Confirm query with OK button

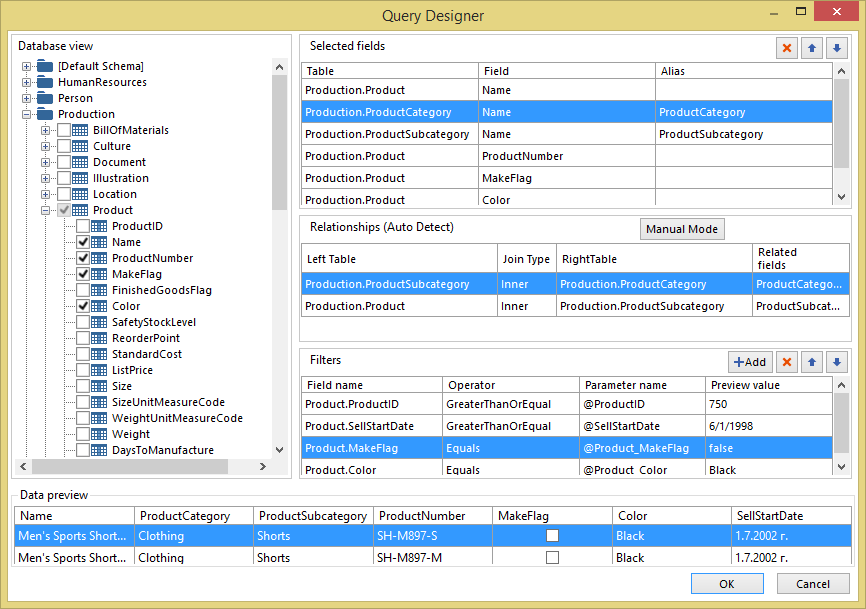point(727,583)
